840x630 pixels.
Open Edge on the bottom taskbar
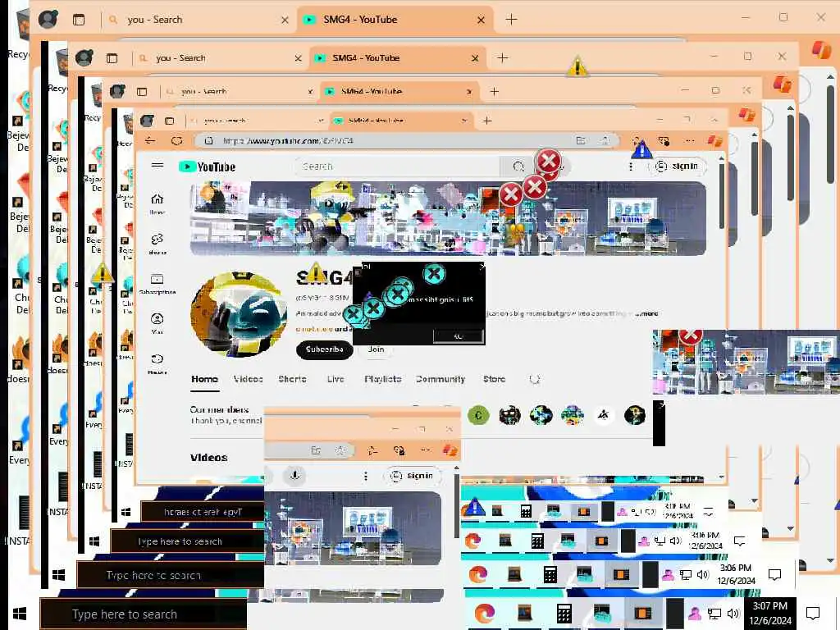484,614
